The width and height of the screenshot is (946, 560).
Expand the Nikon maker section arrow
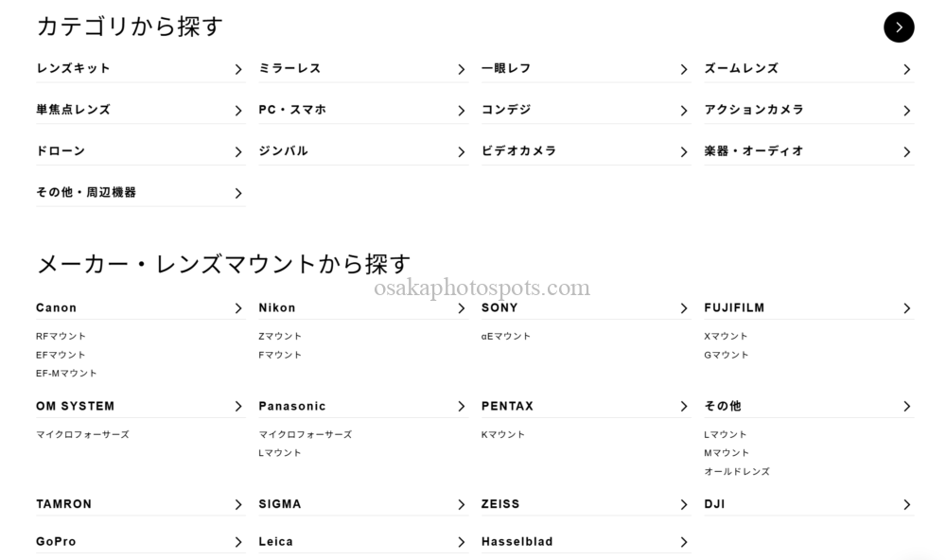[462, 308]
